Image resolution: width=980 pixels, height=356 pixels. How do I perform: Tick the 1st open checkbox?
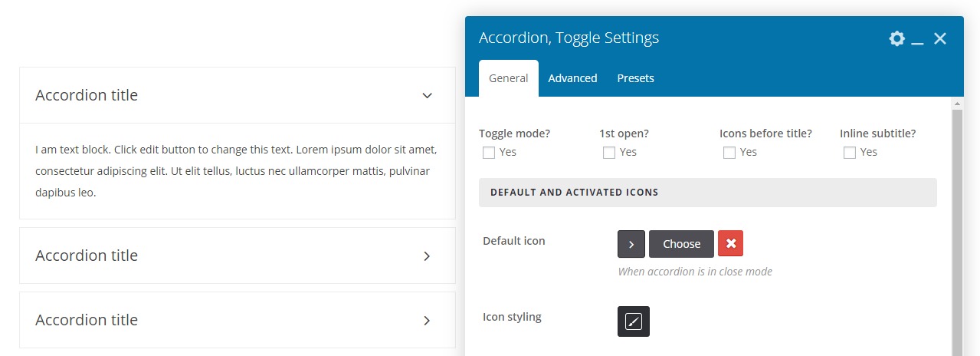[609, 153]
